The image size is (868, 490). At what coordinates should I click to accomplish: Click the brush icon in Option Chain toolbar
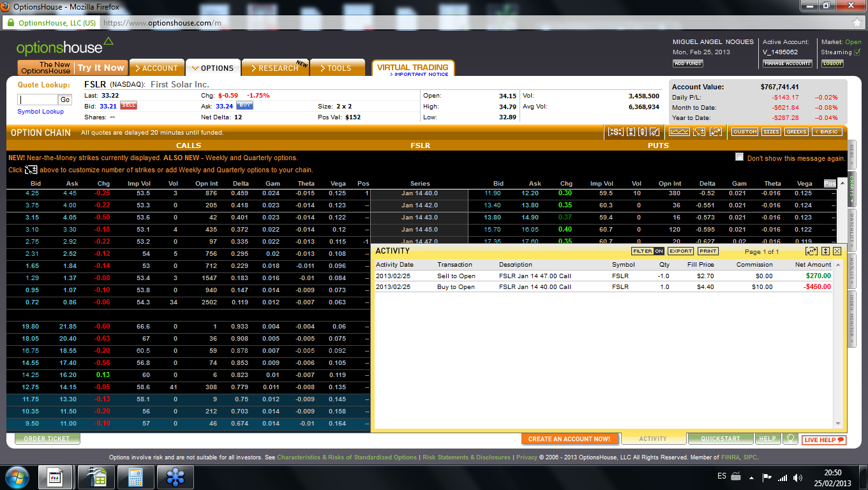654,132
